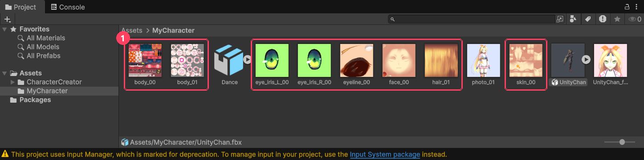Toggle the panel lock icon
This screenshot has height=160, width=644.
pyautogui.click(x=627, y=7)
